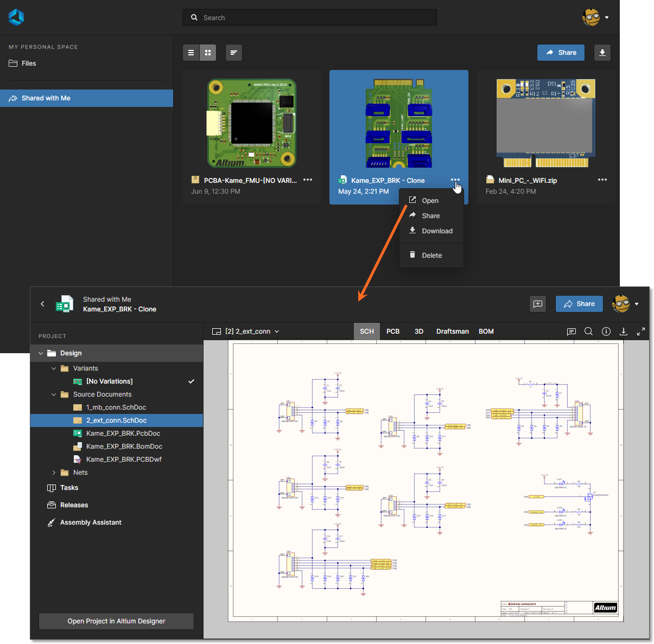Click the info icon in viewer toolbar
This screenshot has width=654, height=644.
[x=606, y=331]
